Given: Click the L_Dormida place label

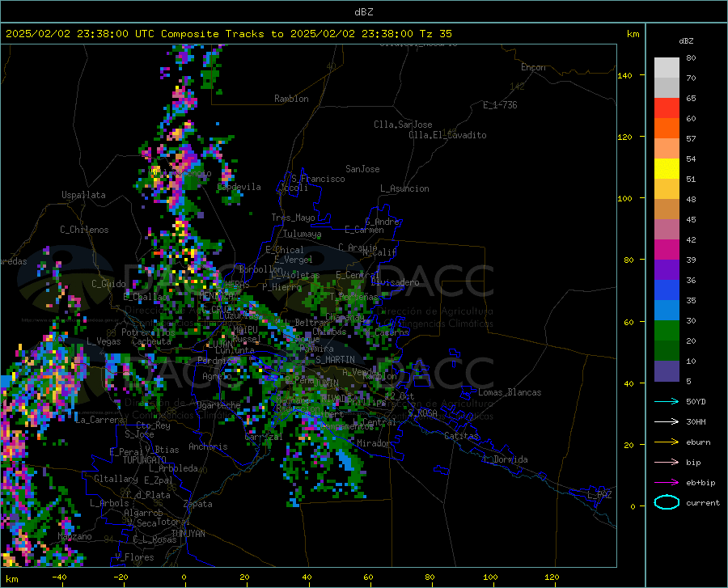Looking at the screenshot, I should point(505,459).
